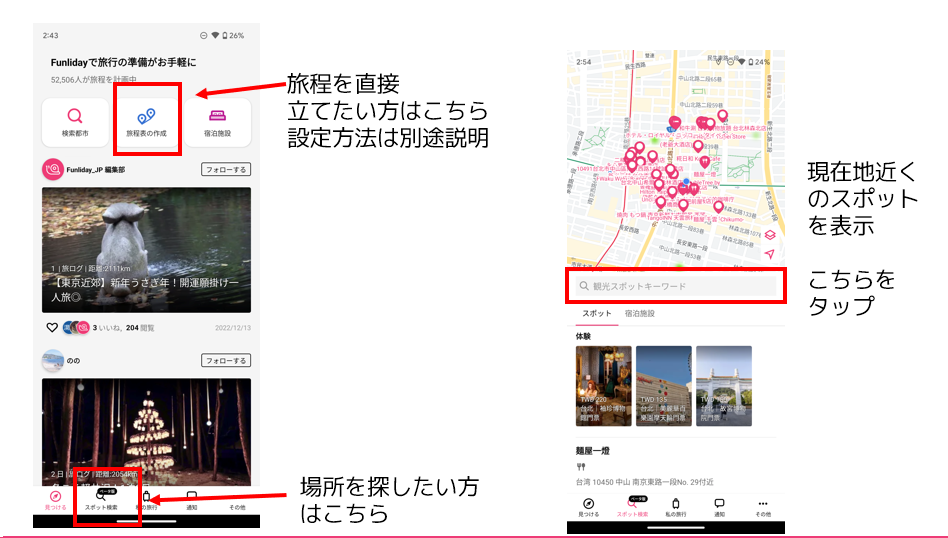This screenshot has height=538, width=948.
Task: Tap その他 three-dots in right screen's bar
Action: point(763,507)
